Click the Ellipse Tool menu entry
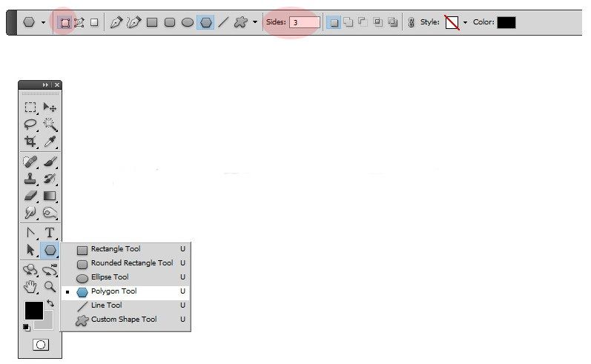591x364 pixels. point(110,277)
